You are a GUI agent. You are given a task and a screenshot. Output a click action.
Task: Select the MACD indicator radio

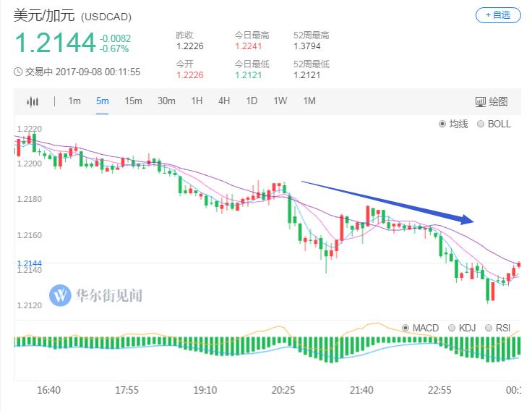tap(406, 328)
